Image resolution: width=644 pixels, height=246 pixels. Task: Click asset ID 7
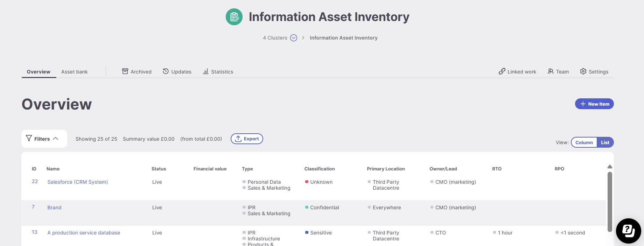coord(33,207)
